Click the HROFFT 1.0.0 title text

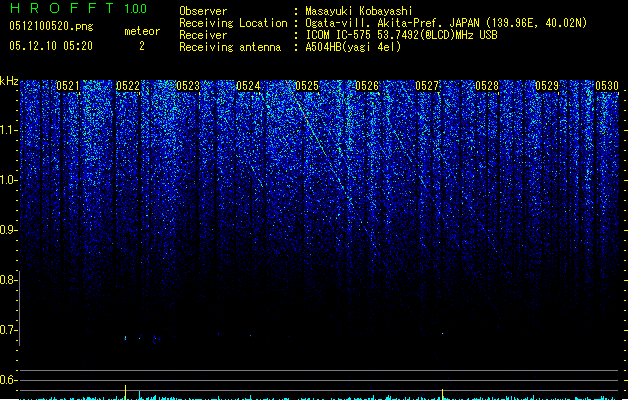coord(78,8)
